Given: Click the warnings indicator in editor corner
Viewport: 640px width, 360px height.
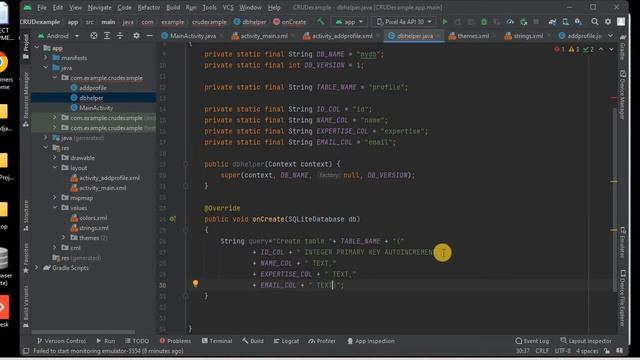Looking at the screenshot, I should pyautogui.click(x=574, y=49).
